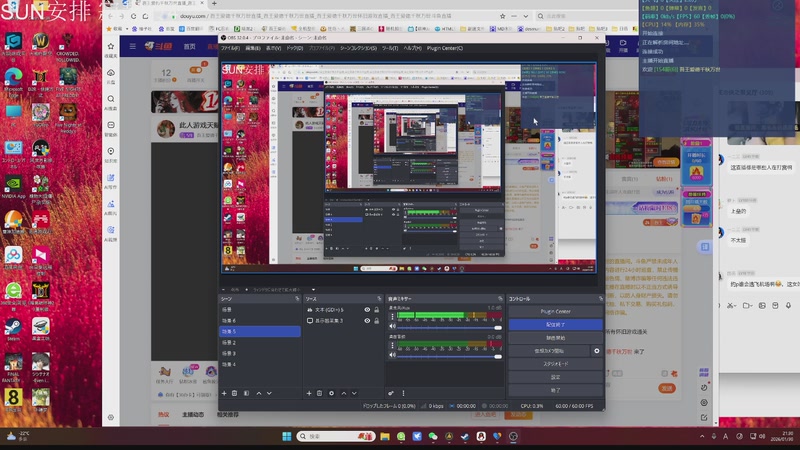Stop streaming with highlighted blue button
Image resolution: width=800 pixels, height=450 pixels.
(x=556, y=324)
